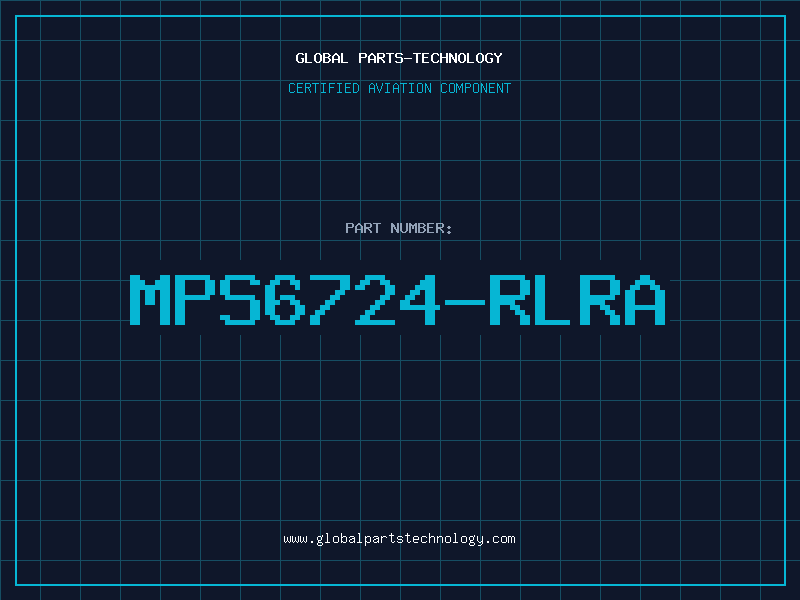Click the GLOBAL PARTS-TECHNOLOGY heading
The image size is (800, 600).
pos(399,58)
